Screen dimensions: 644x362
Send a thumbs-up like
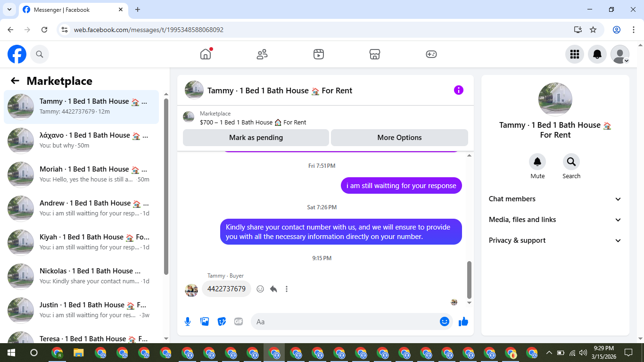[x=463, y=321]
